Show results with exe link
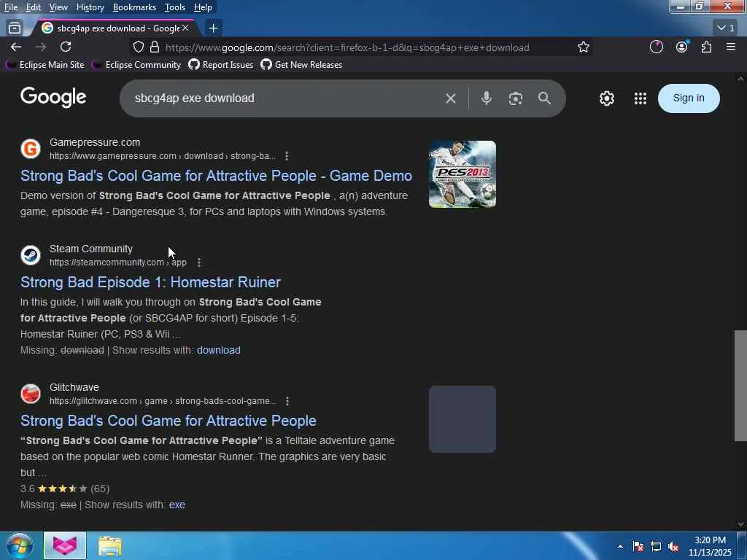The height and width of the screenshot is (560, 747). pyautogui.click(x=177, y=505)
